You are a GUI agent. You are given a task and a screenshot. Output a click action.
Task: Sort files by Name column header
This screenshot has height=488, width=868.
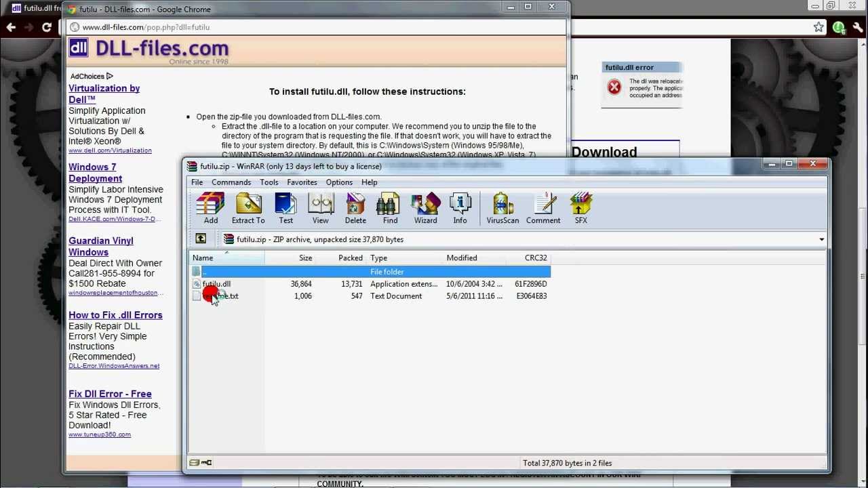click(x=227, y=258)
